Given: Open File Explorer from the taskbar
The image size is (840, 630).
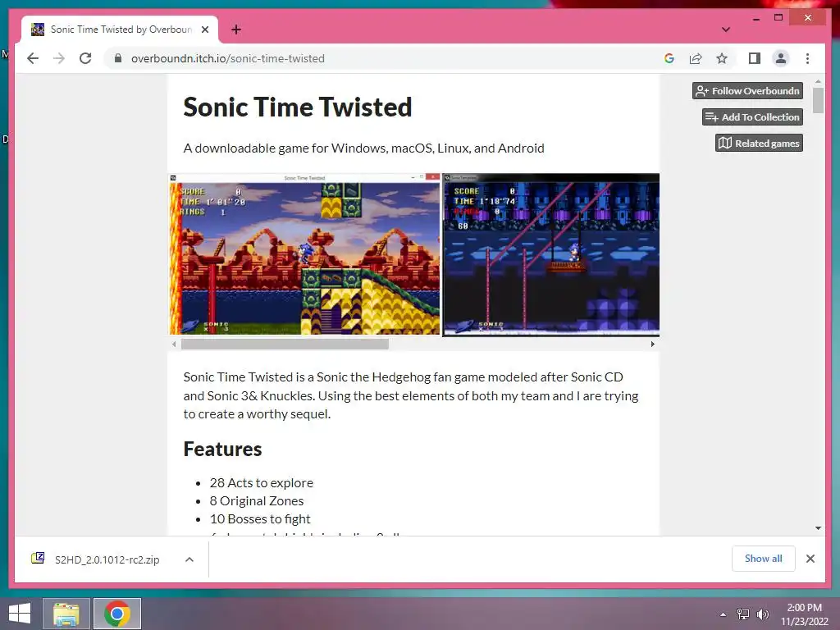Looking at the screenshot, I should click(66, 614).
